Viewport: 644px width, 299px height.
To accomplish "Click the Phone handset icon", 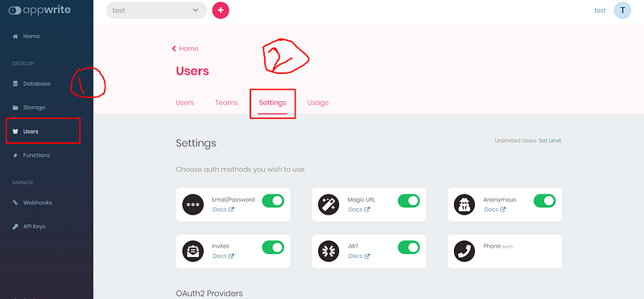I will click(x=464, y=251).
